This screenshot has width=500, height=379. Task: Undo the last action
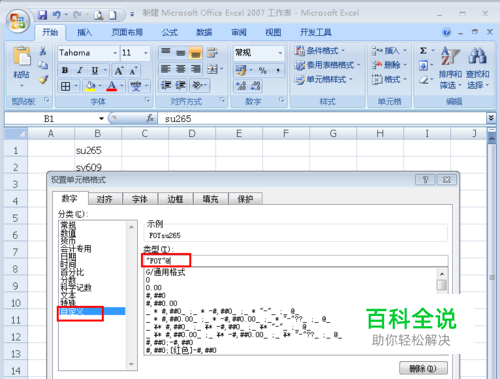pyautogui.click(x=57, y=15)
